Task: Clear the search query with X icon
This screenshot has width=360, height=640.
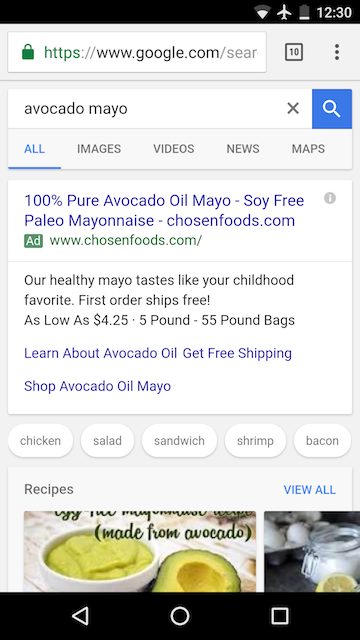Action: coord(293,109)
